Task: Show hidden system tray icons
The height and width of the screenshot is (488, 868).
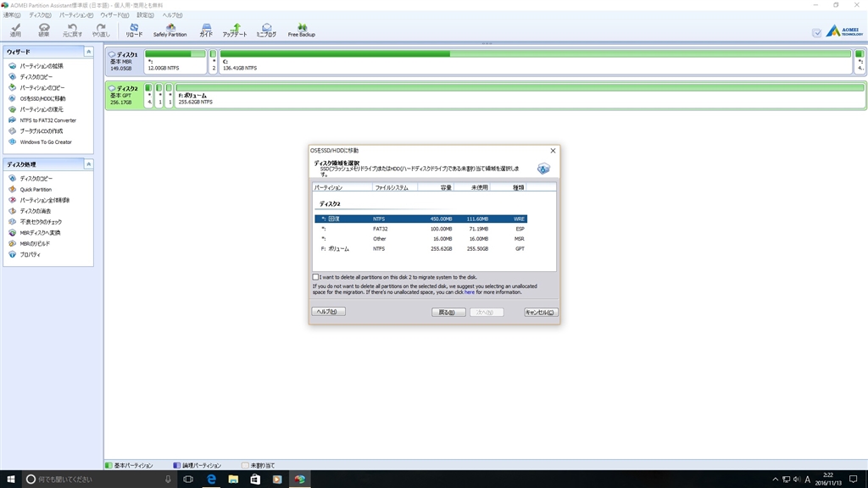Action: click(x=775, y=480)
